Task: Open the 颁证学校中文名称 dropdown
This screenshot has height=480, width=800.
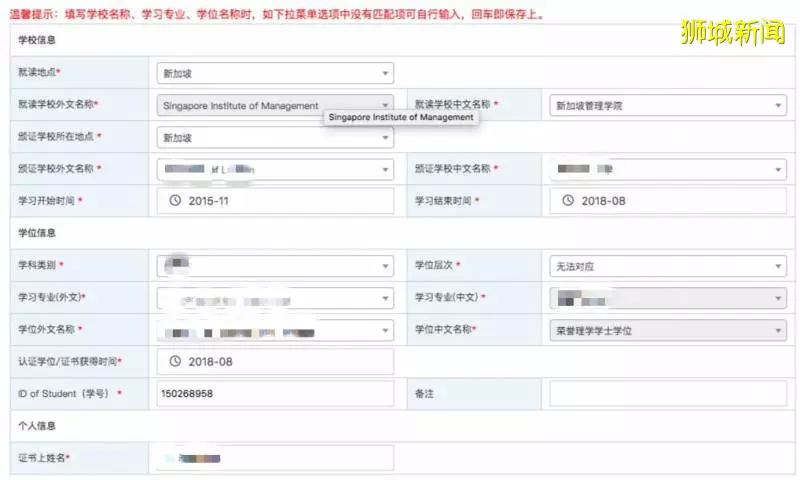Action: 668,169
